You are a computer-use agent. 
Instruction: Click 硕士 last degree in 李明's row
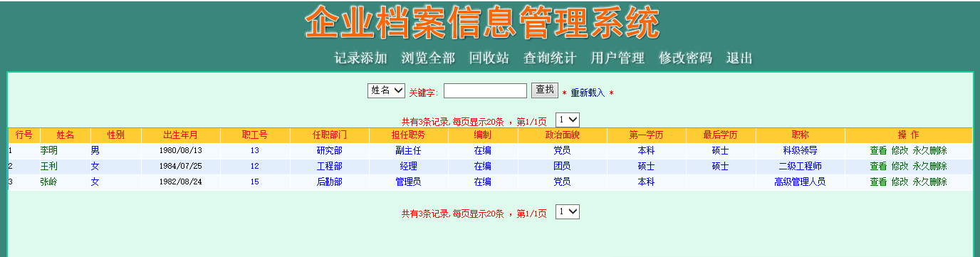pos(720,150)
